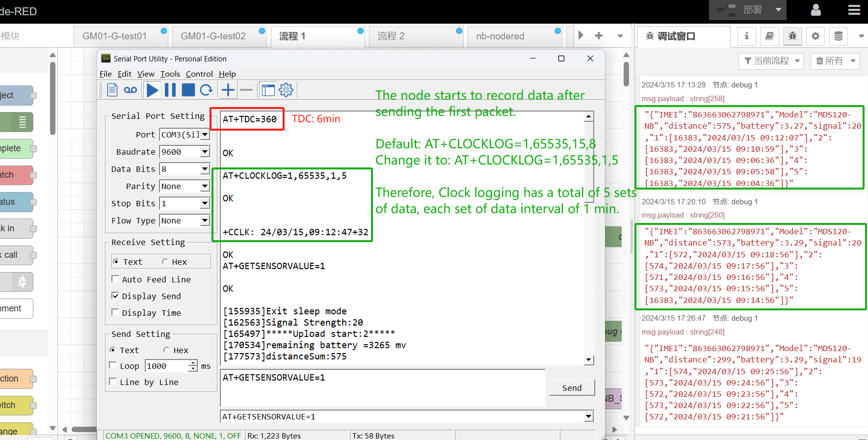The width and height of the screenshot is (868, 440).
Task: Toggle the Loop checkbox
Action: (113, 365)
